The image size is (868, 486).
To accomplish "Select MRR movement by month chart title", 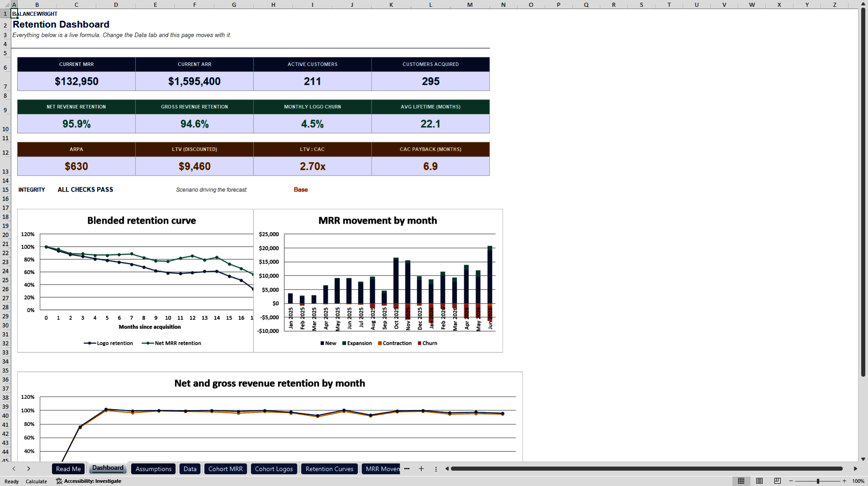I will click(x=377, y=220).
